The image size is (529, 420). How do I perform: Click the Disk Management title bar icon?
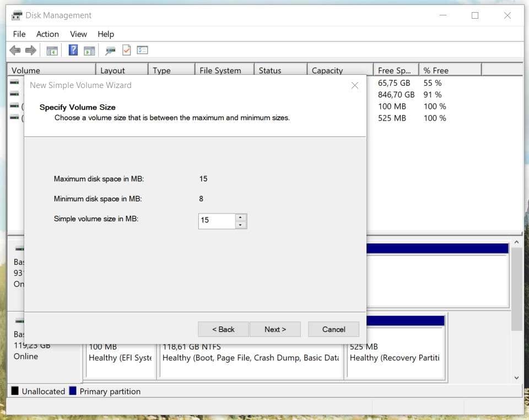[x=17, y=15]
